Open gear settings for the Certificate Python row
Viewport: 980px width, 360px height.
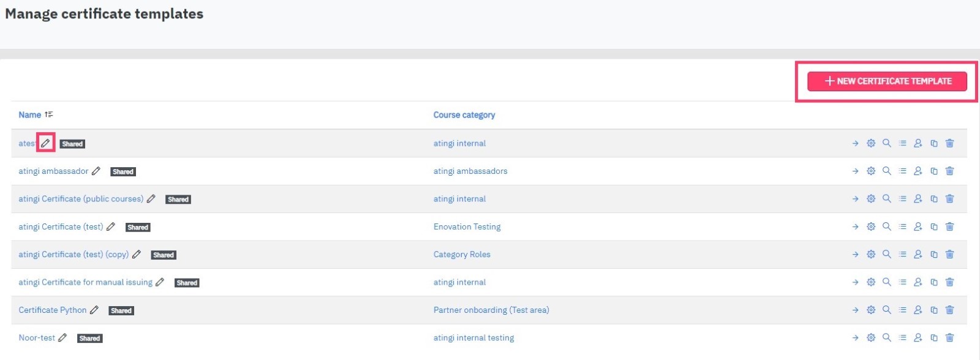point(871,310)
